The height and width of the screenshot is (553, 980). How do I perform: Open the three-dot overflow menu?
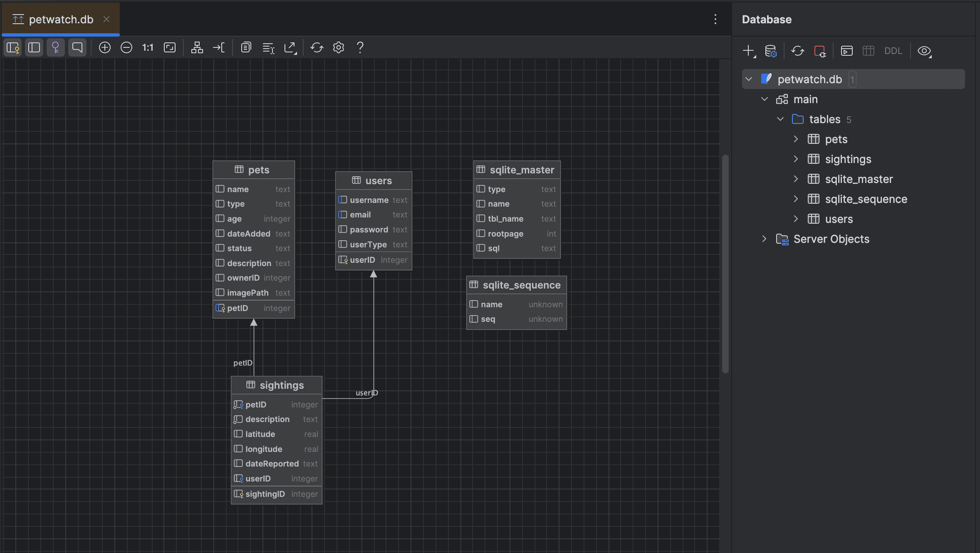(715, 19)
